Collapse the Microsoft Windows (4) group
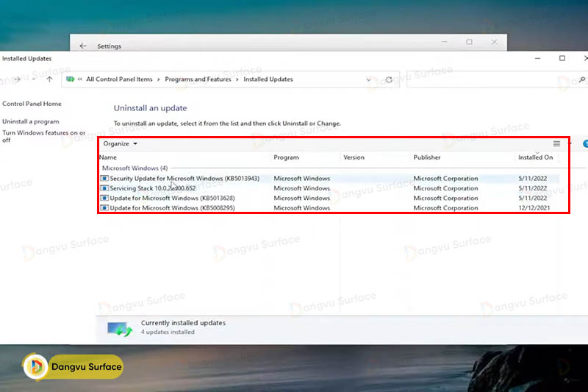 [x=135, y=168]
